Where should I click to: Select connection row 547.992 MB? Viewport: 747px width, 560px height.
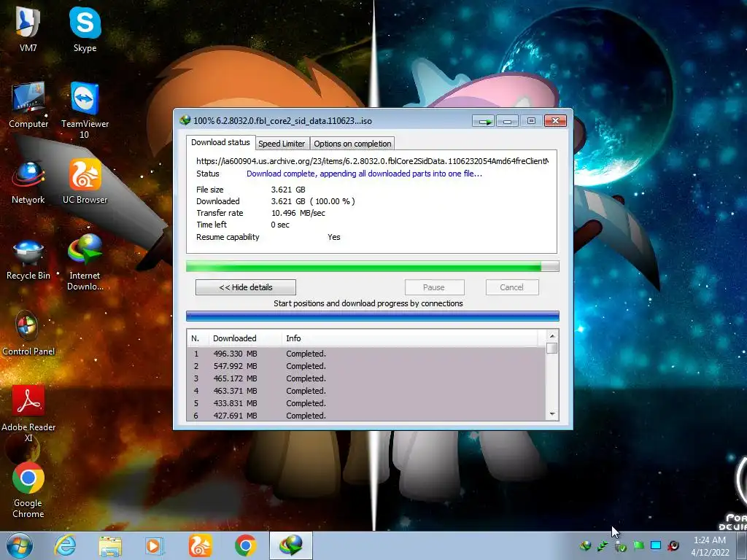(x=366, y=366)
